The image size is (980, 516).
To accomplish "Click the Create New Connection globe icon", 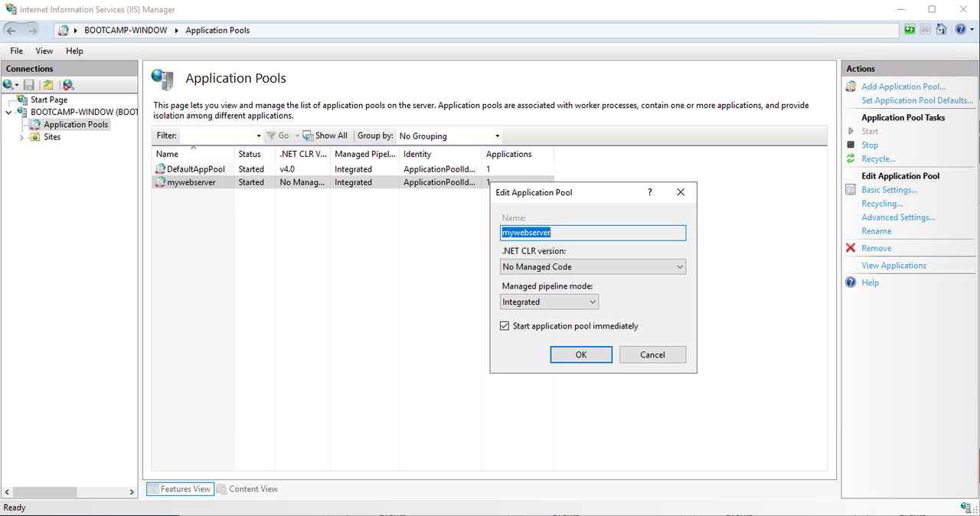I will click(8, 85).
